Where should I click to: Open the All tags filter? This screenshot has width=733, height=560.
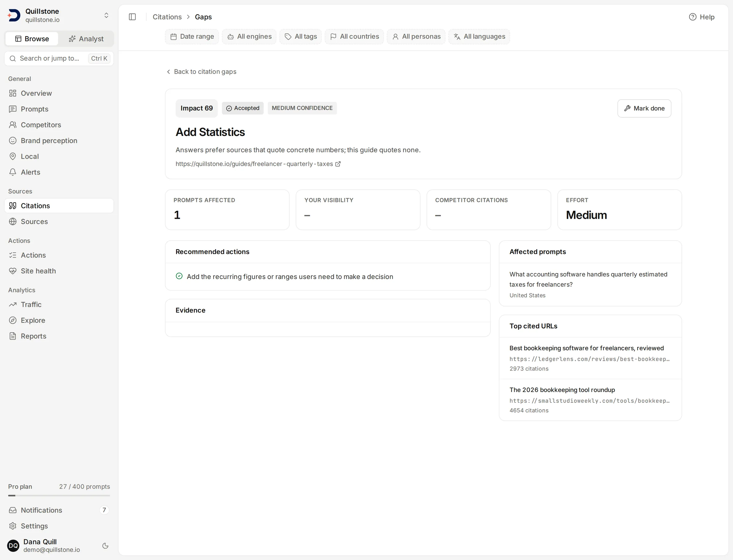pyautogui.click(x=301, y=36)
